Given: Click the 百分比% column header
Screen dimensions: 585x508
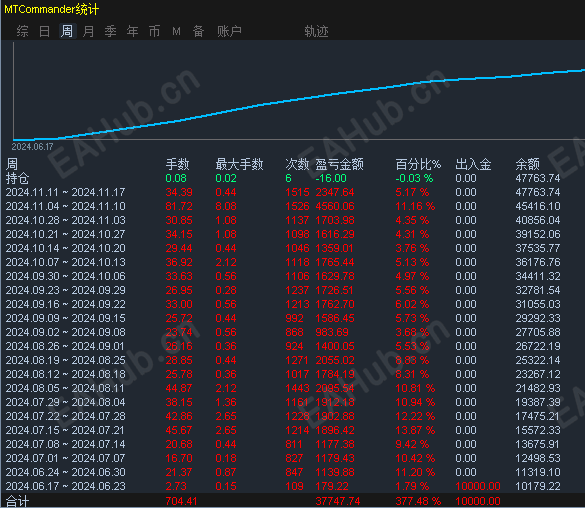Looking at the screenshot, I should click(418, 164).
